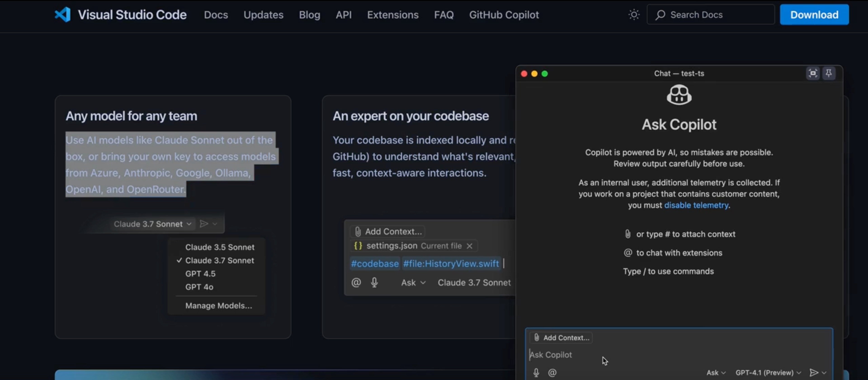Click the red close dot of Chat window
The height and width of the screenshot is (380, 868).
click(524, 74)
